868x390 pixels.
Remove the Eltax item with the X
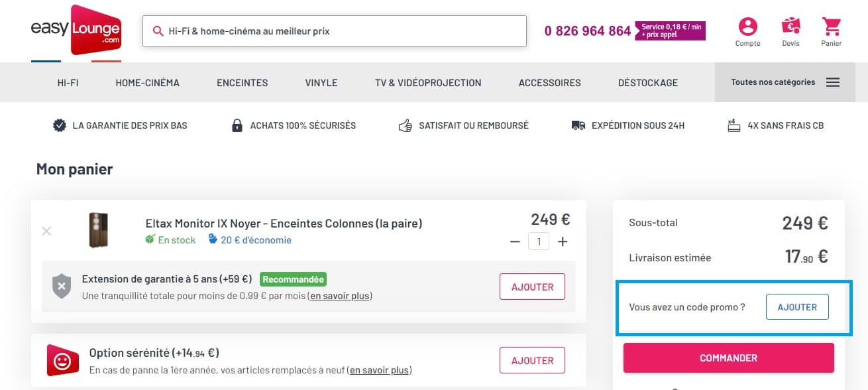pyautogui.click(x=46, y=231)
